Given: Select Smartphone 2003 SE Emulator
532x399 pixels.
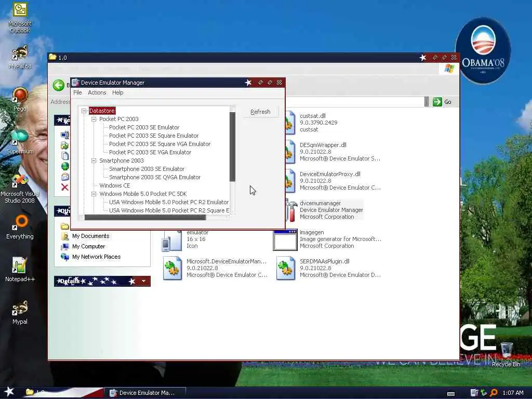Looking at the screenshot, I should (147, 169).
